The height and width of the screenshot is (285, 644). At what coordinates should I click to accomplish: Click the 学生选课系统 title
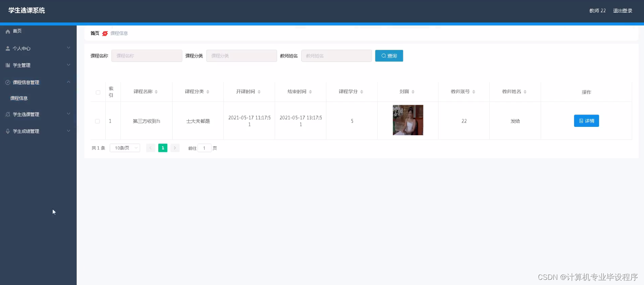coord(27,10)
